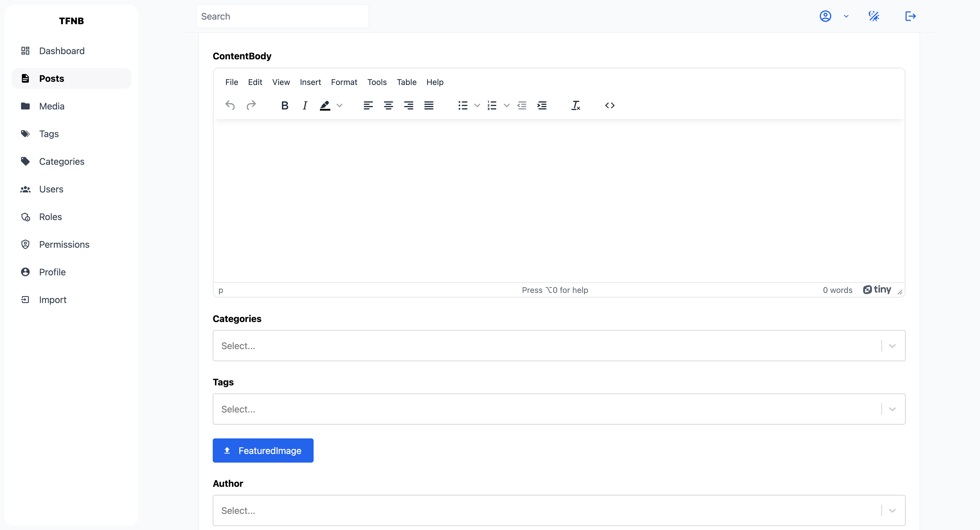Apply the highlight background color
The width and height of the screenshot is (980, 530).
click(x=325, y=105)
